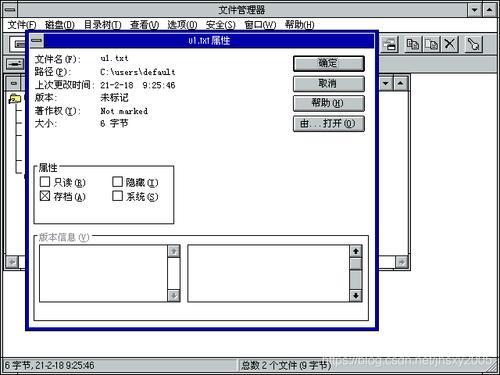Open the 目录树(T) menu
The width and height of the screenshot is (500, 375).
pos(102,25)
